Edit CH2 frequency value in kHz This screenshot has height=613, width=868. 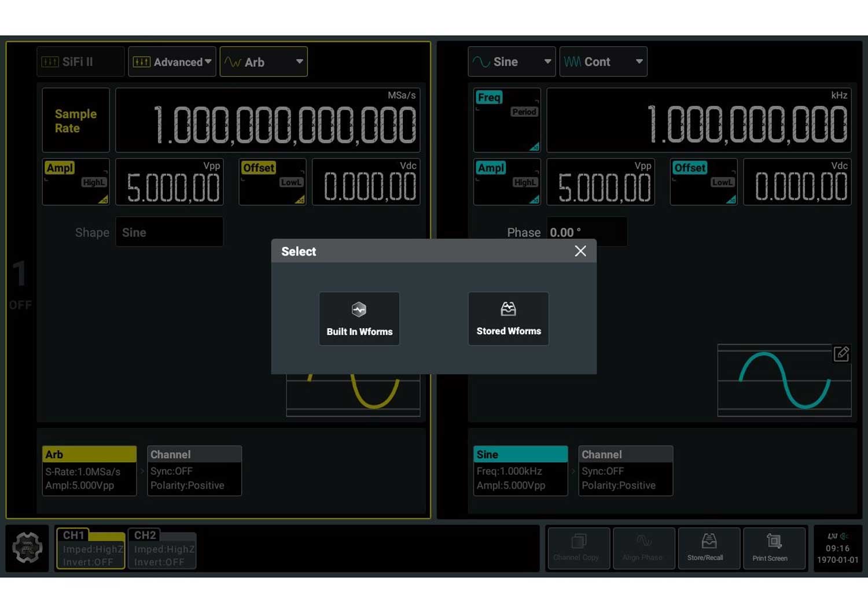pos(699,120)
